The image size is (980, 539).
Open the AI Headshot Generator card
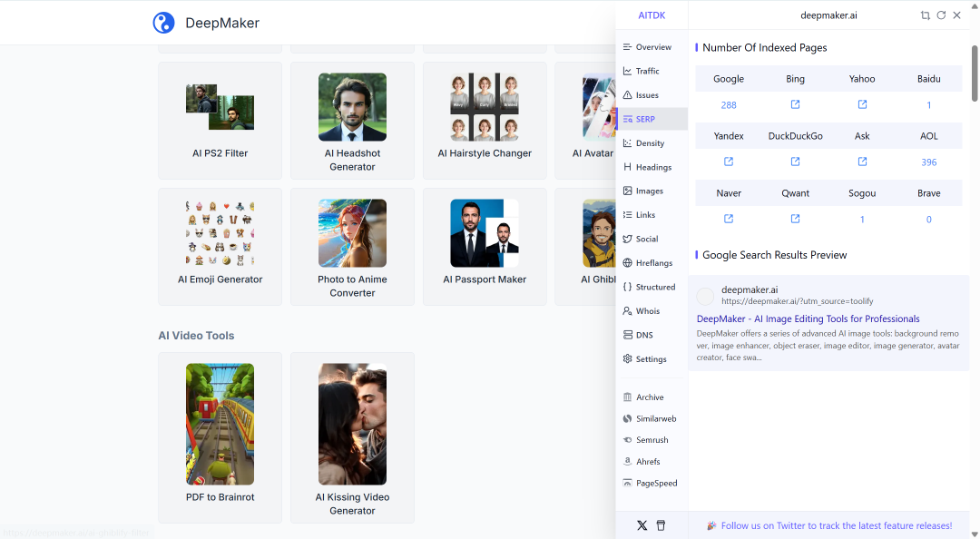[352, 121]
